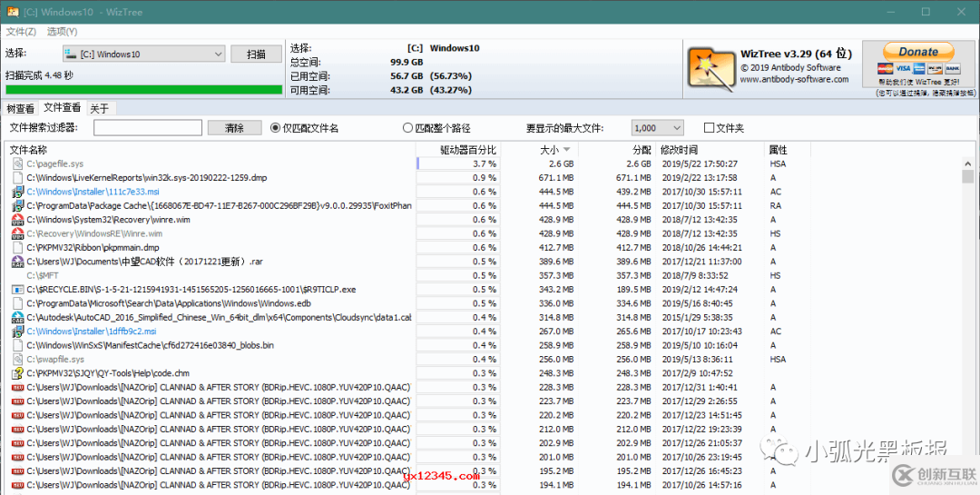
Task: Click the 248.3 MB size of code.chm
Action: coord(556,373)
